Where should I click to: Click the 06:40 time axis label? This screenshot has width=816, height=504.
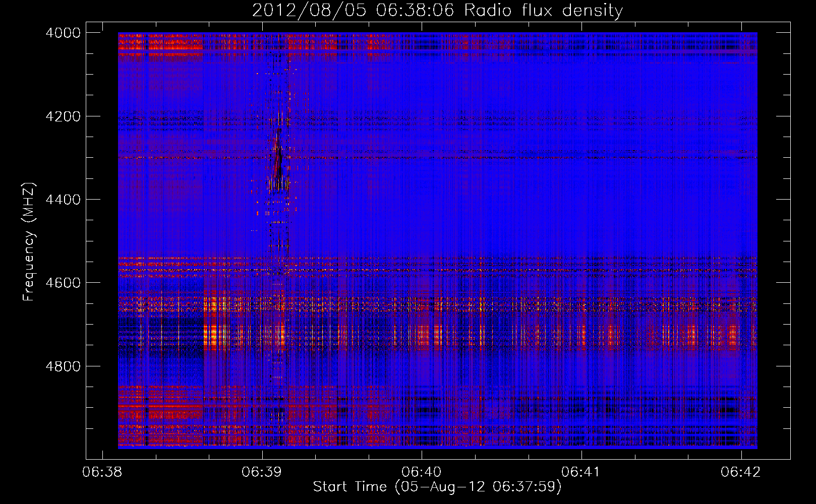[422, 472]
